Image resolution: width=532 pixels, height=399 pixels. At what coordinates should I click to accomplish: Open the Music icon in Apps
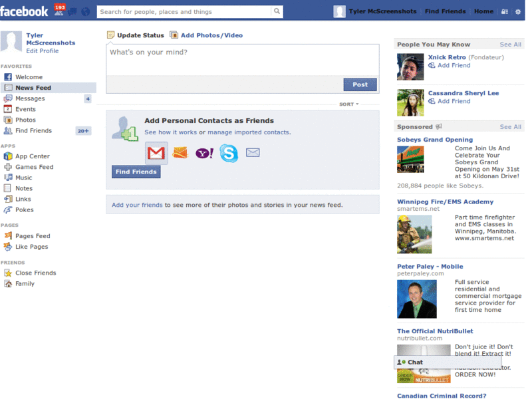8,178
